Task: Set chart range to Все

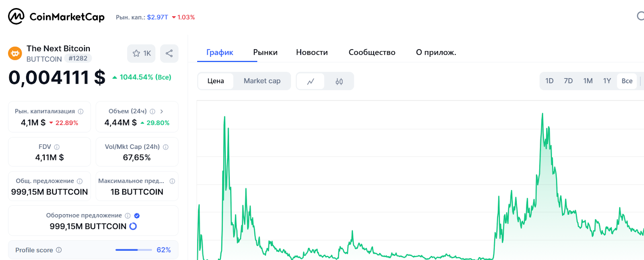Action: click(627, 81)
